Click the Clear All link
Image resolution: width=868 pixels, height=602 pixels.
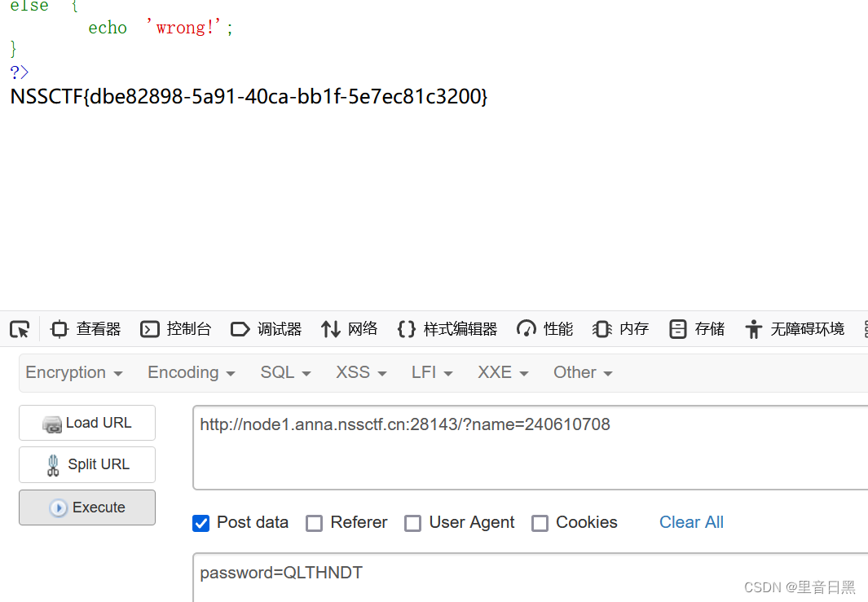tap(691, 522)
